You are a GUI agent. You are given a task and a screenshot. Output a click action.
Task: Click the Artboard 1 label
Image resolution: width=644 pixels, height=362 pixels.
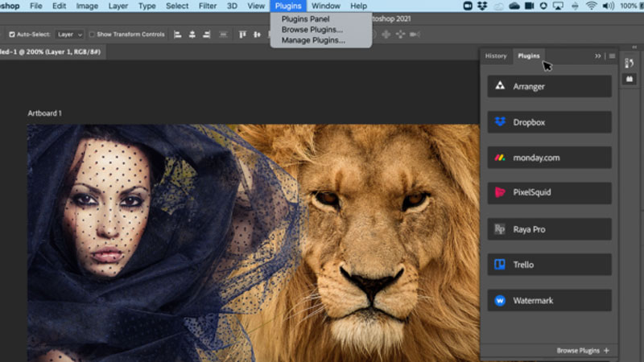[44, 113]
